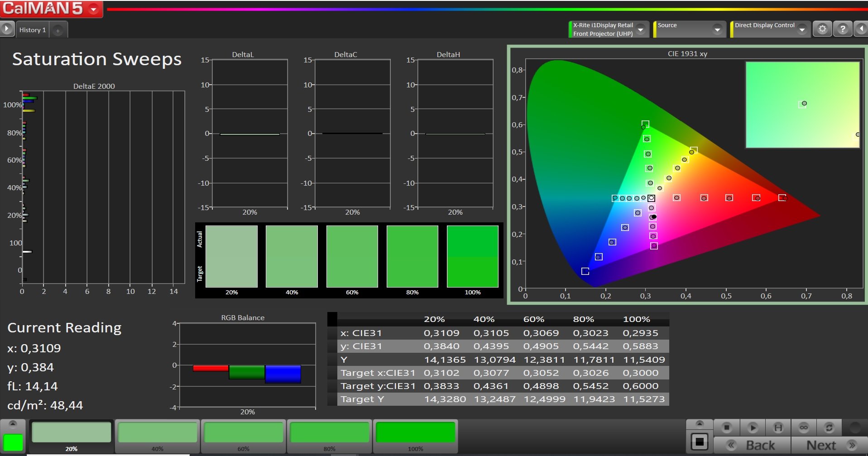
Task: Click the infinity continuous-read icon
Action: (x=804, y=427)
